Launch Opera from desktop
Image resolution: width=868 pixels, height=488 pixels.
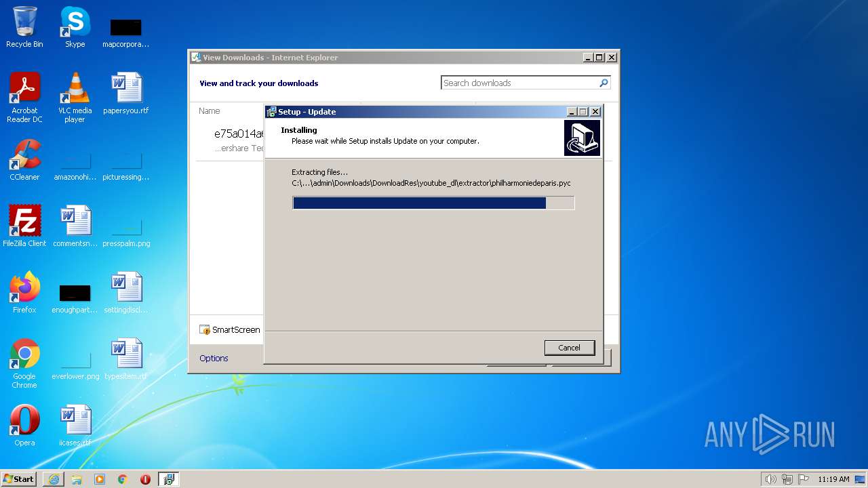pyautogui.click(x=24, y=426)
